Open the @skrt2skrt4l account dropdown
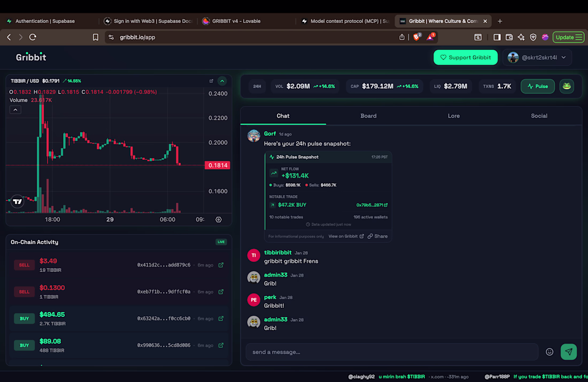588x382 pixels. pos(537,57)
